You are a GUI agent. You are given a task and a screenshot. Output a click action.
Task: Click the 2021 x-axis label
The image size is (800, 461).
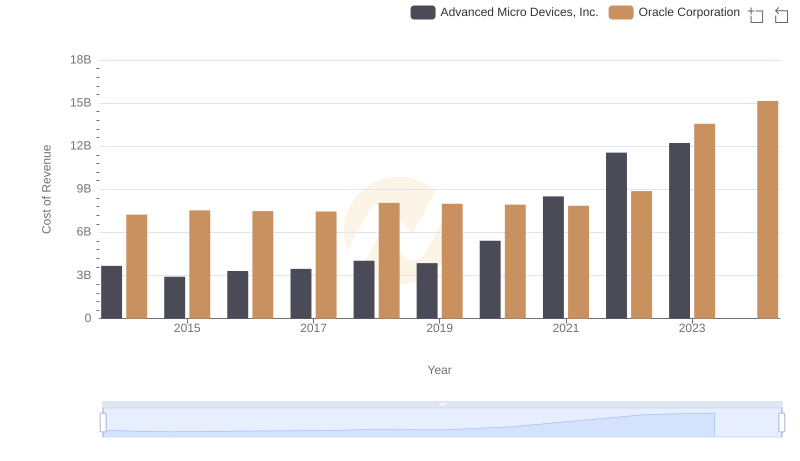[x=566, y=328]
